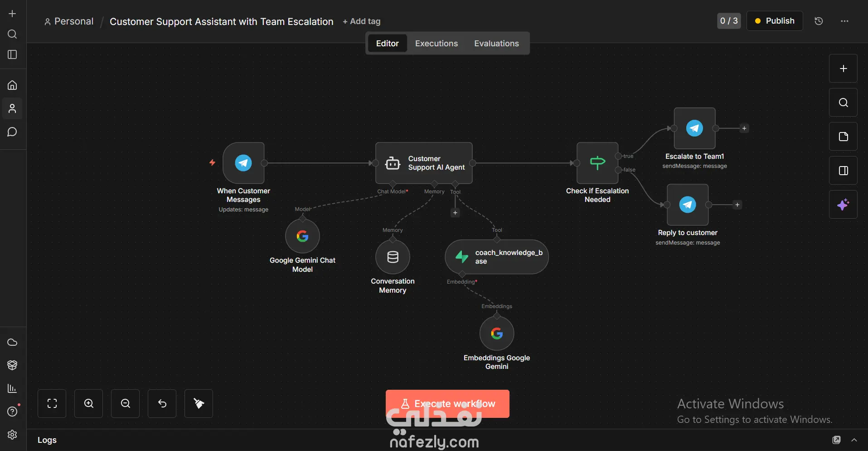
Task: Switch to the Executions tab
Action: 436,44
